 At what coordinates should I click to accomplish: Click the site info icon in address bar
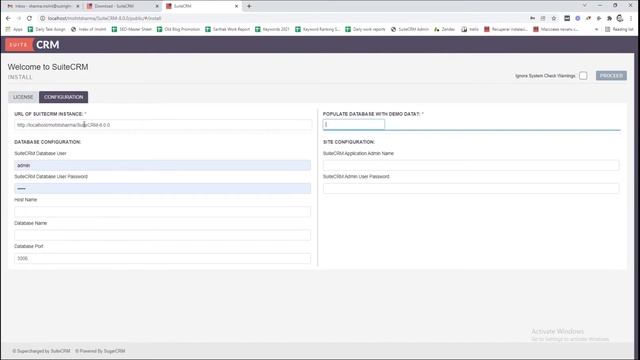click(42, 18)
